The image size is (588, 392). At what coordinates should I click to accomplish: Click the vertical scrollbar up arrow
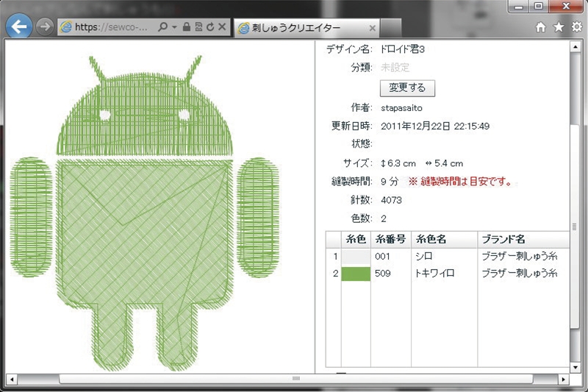coord(576,47)
